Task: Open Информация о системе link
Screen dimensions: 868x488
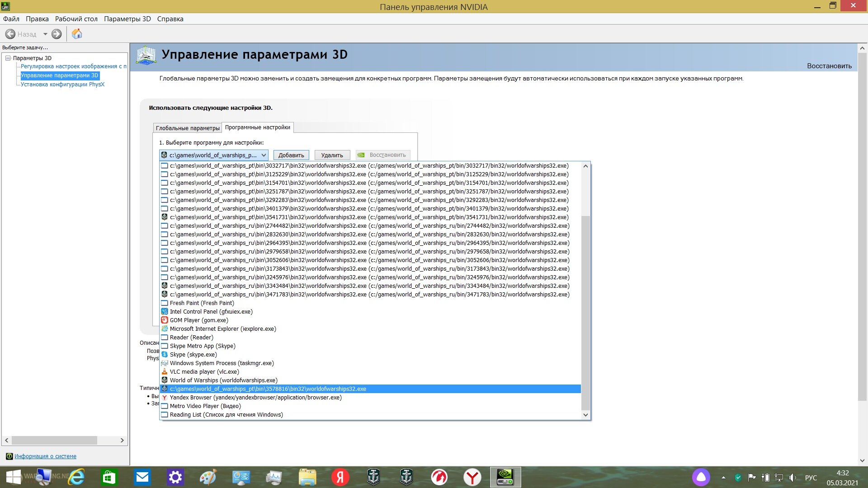Action: coord(45,456)
